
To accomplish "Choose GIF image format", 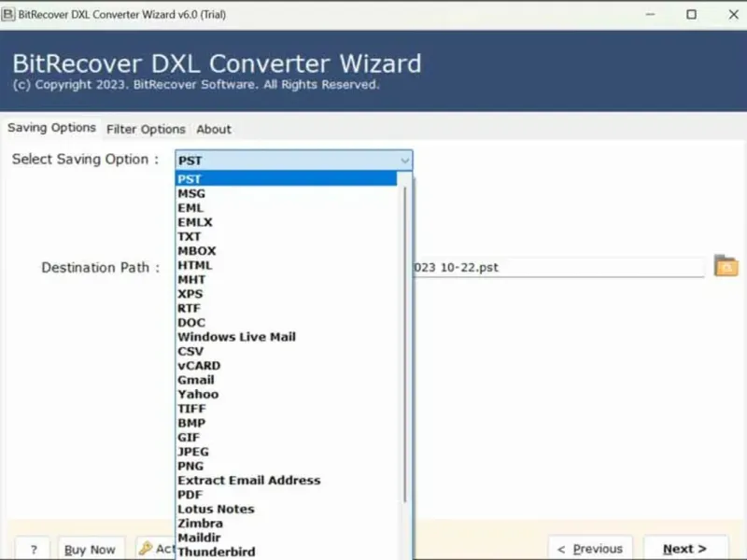I will tap(287, 437).
